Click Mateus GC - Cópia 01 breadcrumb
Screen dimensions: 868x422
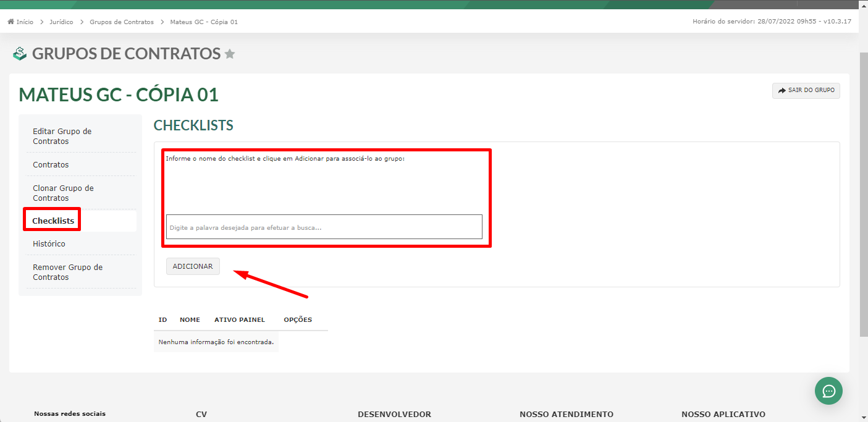204,22
